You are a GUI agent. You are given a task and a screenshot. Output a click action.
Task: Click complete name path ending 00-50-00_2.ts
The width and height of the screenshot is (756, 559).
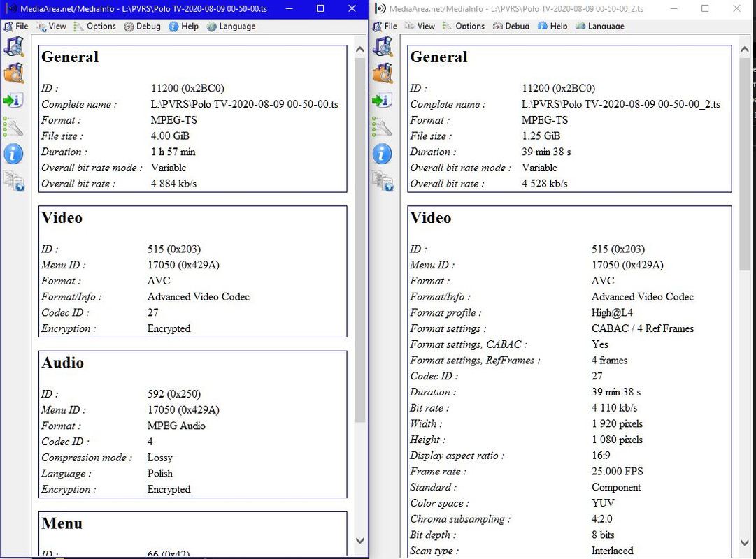(621, 104)
